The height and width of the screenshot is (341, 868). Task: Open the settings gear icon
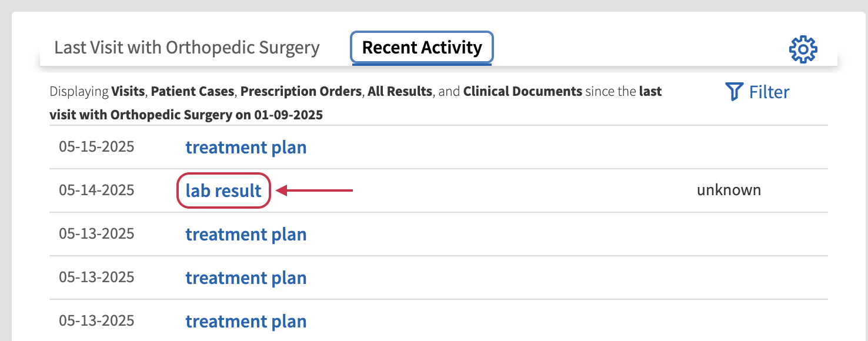point(803,48)
